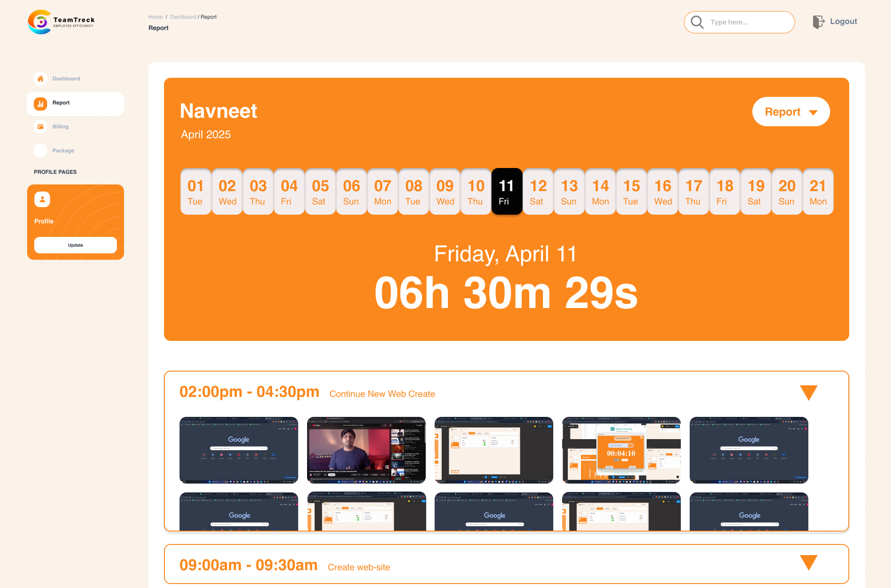This screenshot has width=891, height=588.
Task: Select date 16 Wed
Action: point(663,192)
